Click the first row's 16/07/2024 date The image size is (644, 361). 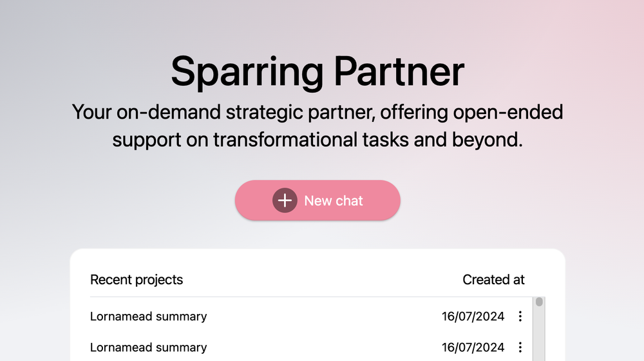[x=473, y=317]
